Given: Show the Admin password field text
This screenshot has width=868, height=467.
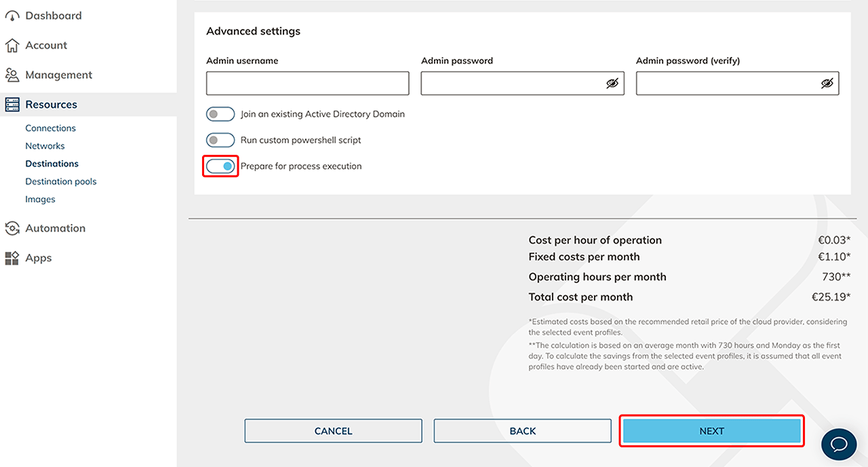Looking at the screenshot, I should pos(612,83).
